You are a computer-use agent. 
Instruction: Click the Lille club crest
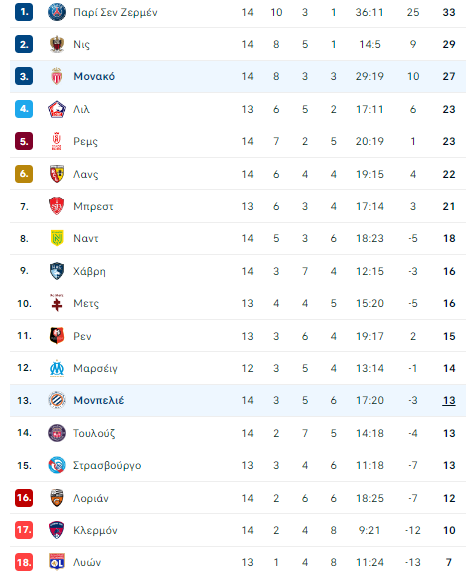(57, 109)
